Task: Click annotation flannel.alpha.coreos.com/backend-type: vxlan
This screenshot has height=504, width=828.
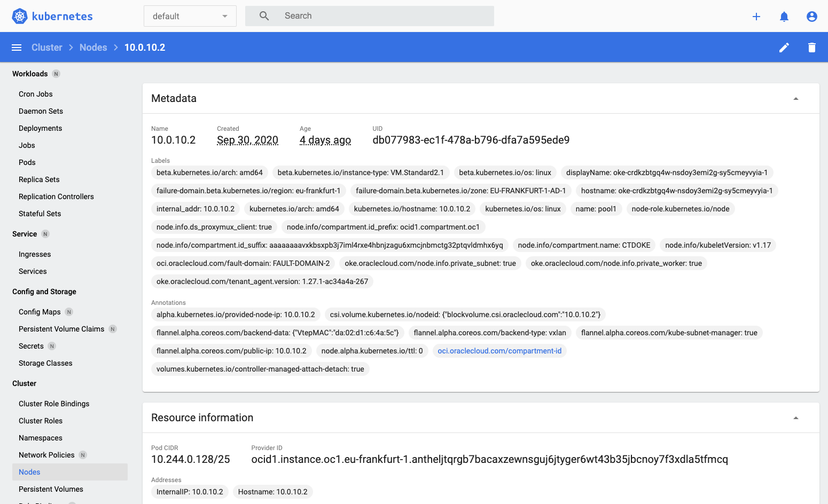Action: click(x=490, y=333)
